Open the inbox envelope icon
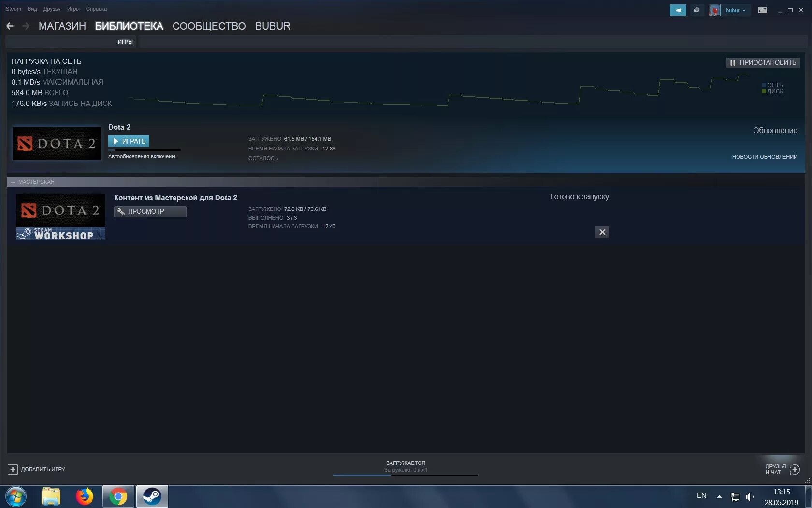 click(696, 10)
